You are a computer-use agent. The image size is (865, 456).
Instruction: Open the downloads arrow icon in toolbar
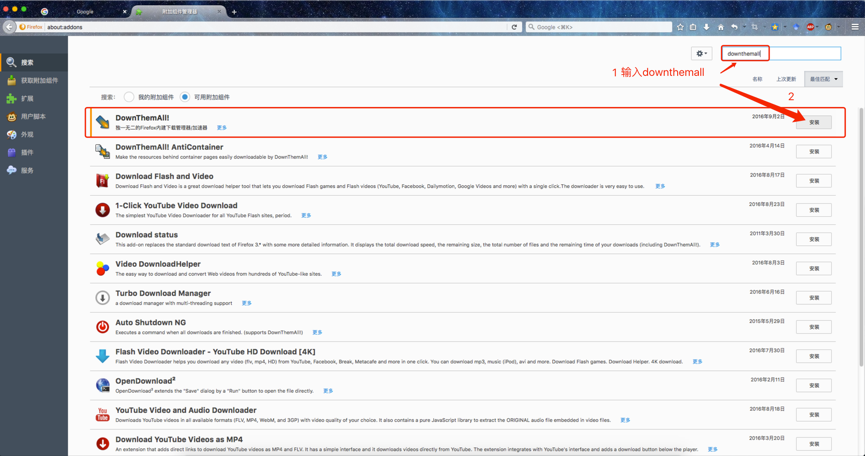[x=706, y=26]
